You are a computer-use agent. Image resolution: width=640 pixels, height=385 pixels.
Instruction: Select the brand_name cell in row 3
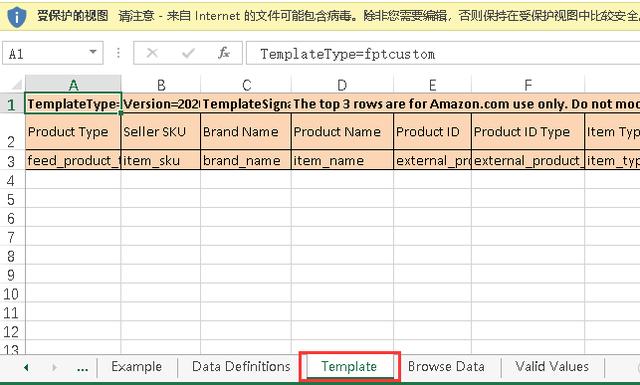click(246, 160)
